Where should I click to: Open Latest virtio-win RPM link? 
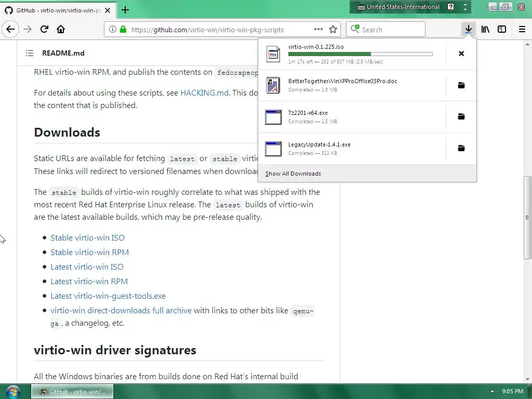89,282
